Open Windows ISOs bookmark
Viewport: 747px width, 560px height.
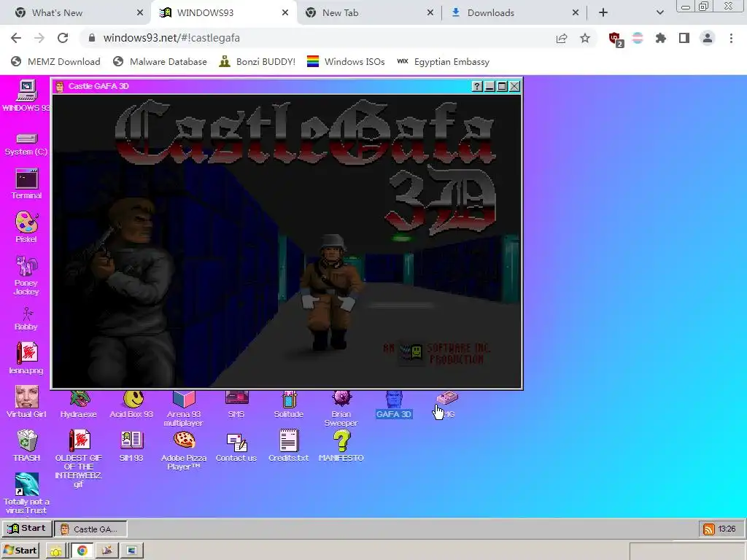coord(346,62)
